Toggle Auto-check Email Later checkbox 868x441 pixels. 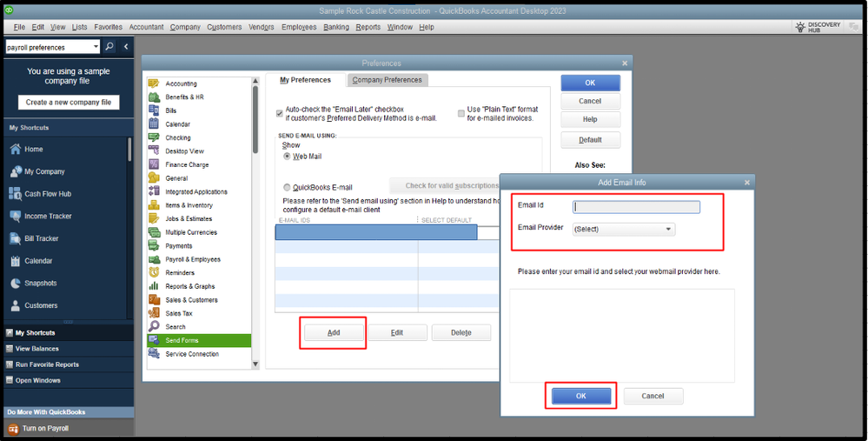coord(280,113)
